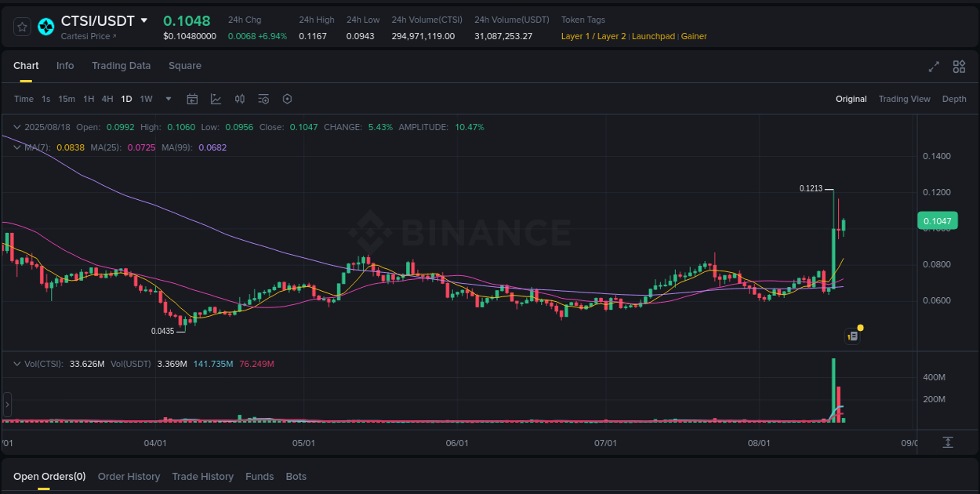This screenshot has height=494, width=980.
Task: Open the Order History tab
Action: [x=129, y=476]
